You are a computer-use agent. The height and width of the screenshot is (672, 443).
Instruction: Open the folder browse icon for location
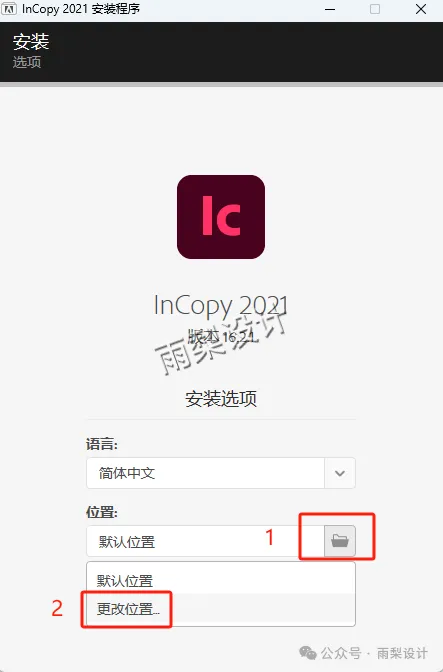click(340, 541)
